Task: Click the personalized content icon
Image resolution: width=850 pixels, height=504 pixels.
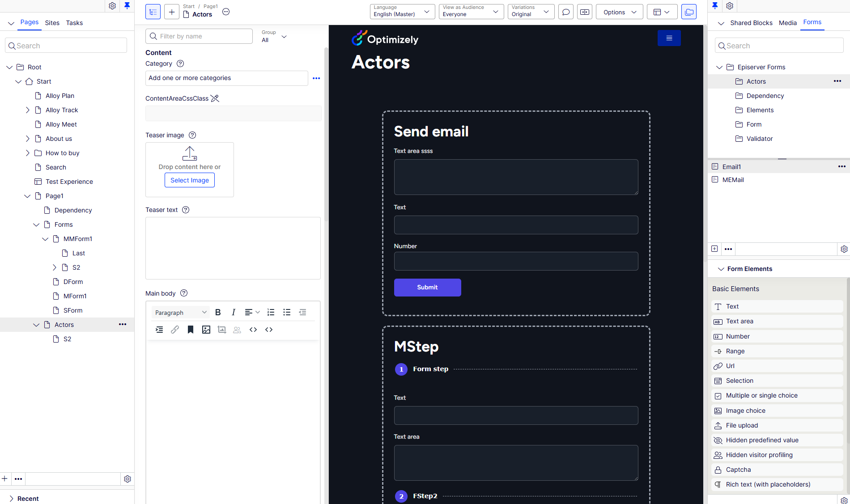Action: (x=237, y=330)
